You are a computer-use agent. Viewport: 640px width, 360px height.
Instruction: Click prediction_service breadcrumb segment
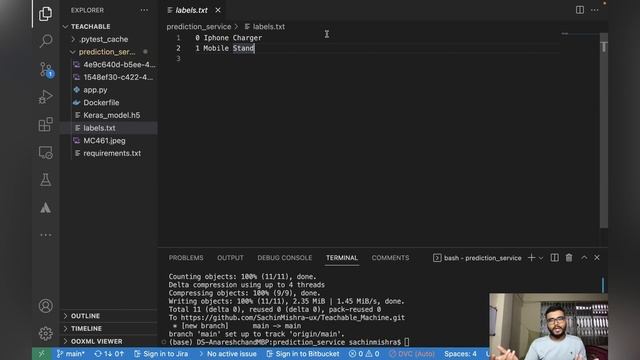coord(198,27)
